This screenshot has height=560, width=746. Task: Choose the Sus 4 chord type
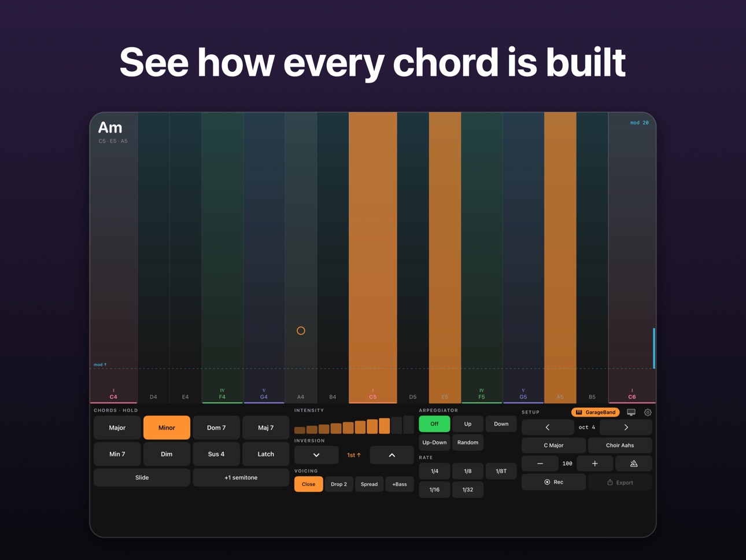click(x=216, y=454)
